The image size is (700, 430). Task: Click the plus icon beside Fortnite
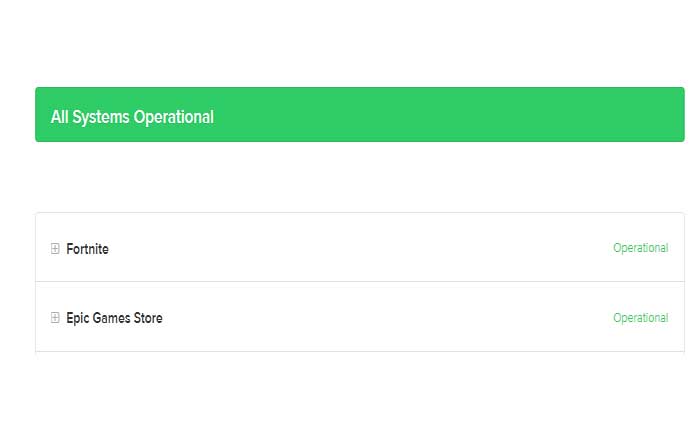55,249
